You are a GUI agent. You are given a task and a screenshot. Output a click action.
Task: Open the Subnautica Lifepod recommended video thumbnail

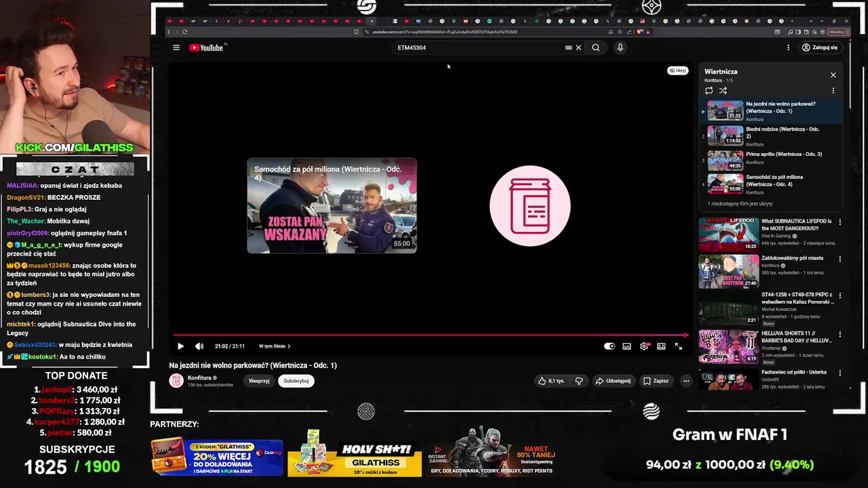pos(729,234)
